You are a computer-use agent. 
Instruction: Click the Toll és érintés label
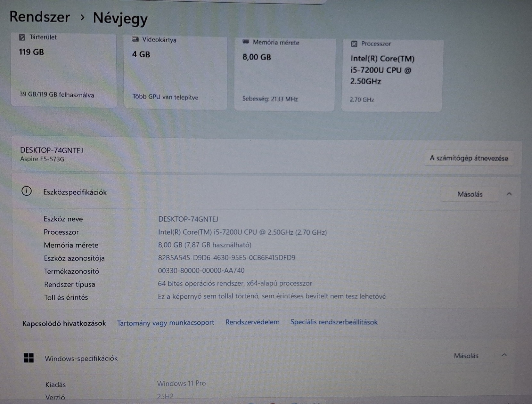point(66,297)
